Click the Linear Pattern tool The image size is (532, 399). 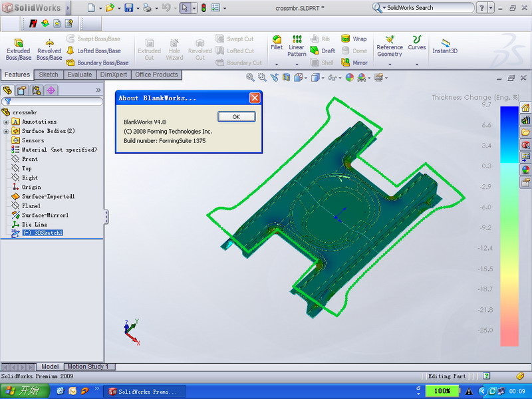(297, 46)
